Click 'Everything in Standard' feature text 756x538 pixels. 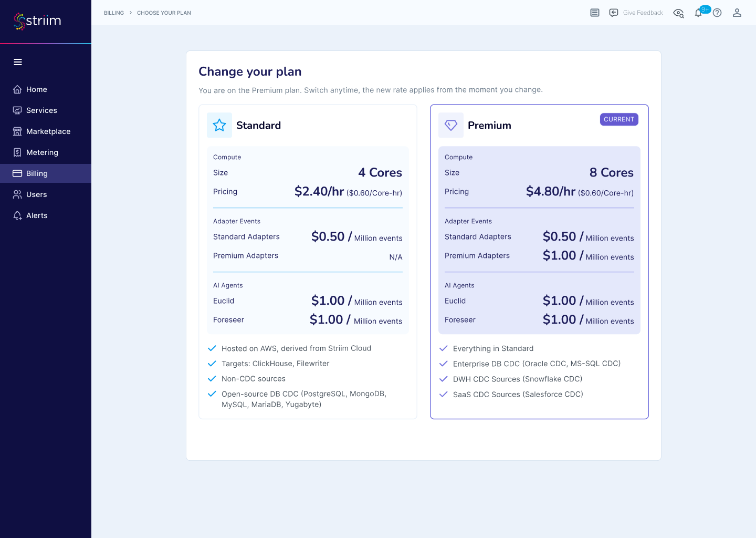493,348
